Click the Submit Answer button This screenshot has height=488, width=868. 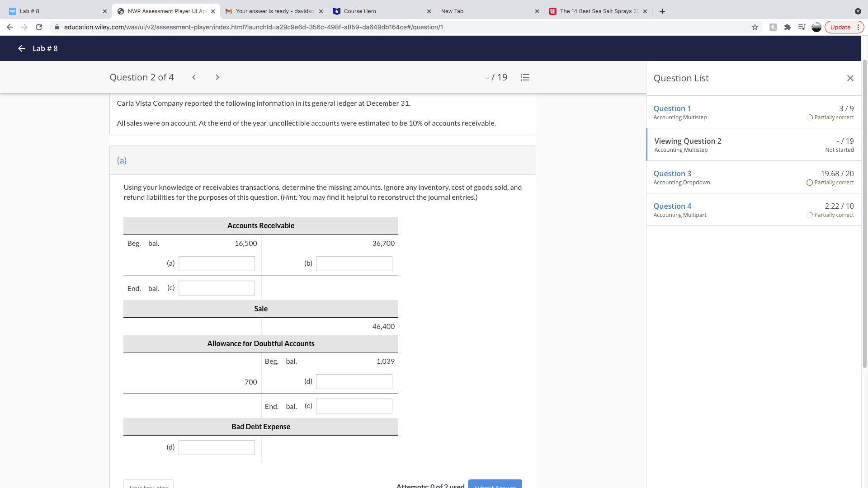495,486
